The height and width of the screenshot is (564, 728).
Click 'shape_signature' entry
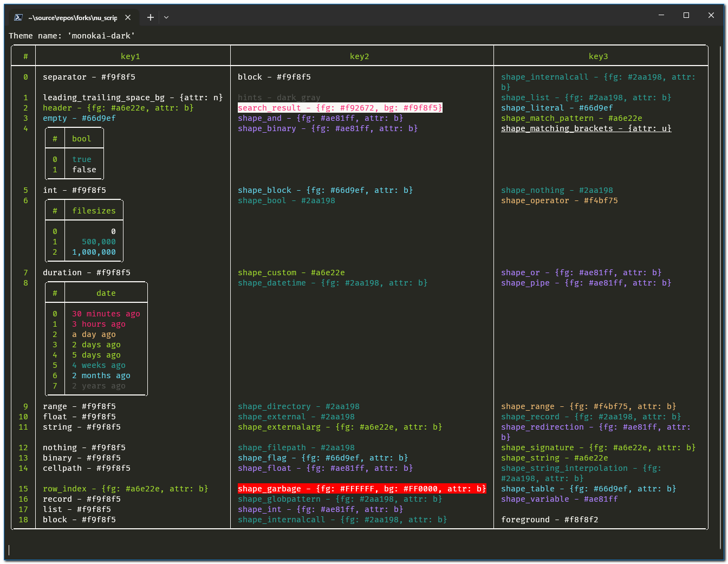tap(599, 448)
